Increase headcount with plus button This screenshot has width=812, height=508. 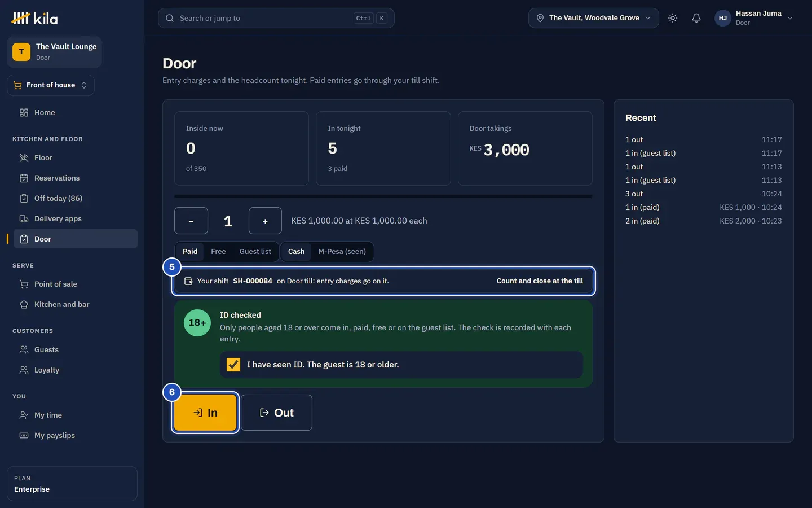point(265,221)
